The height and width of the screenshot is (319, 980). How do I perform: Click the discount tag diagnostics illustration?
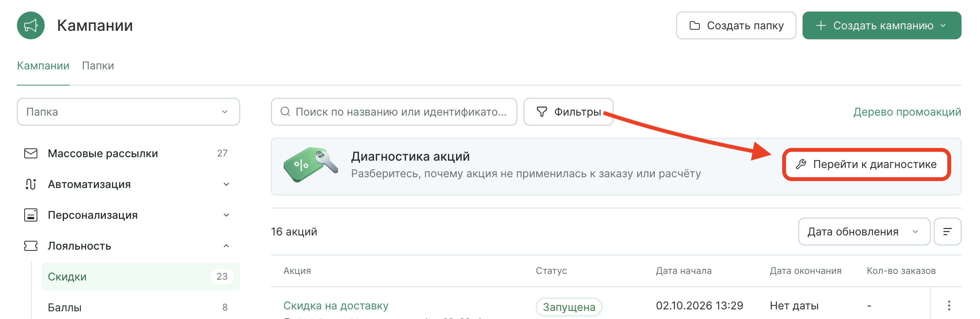click(x=311, y=165)
